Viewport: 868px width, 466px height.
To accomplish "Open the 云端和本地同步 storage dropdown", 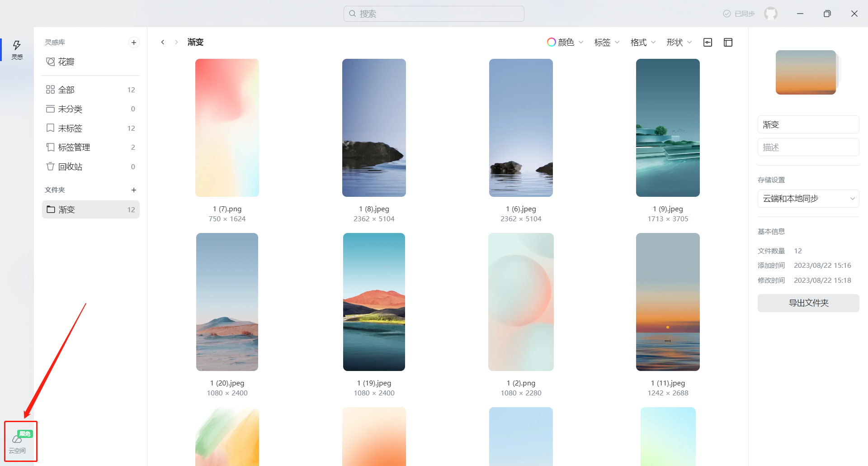I will 808,199.
